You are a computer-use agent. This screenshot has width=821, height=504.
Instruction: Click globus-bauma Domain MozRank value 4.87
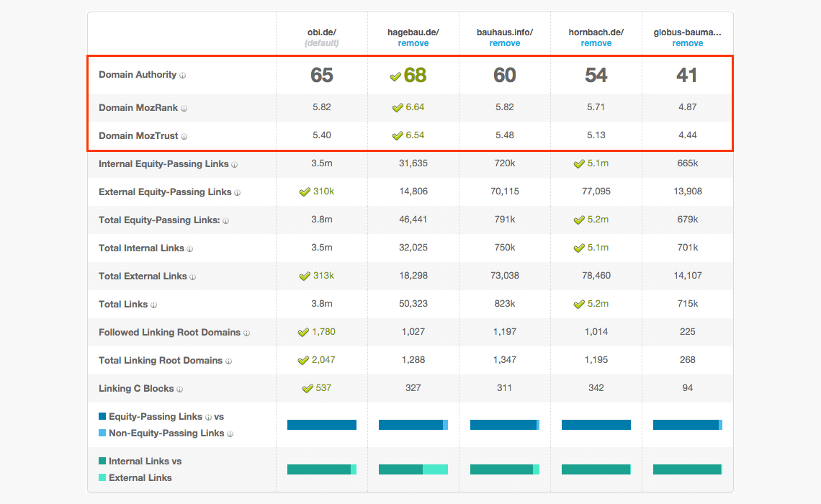point(688,107)
